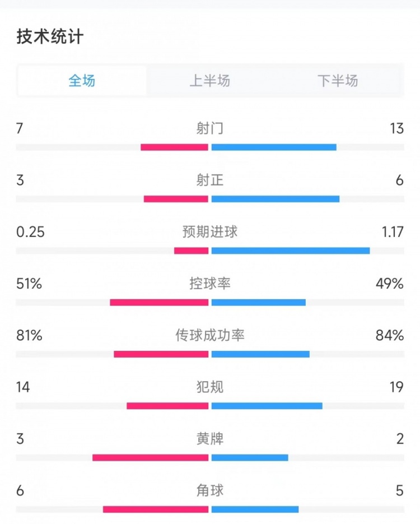Click the 技术统计 heading
This screenshot has height=524, width=420.
pyautogui.click(x=50, y=36)
